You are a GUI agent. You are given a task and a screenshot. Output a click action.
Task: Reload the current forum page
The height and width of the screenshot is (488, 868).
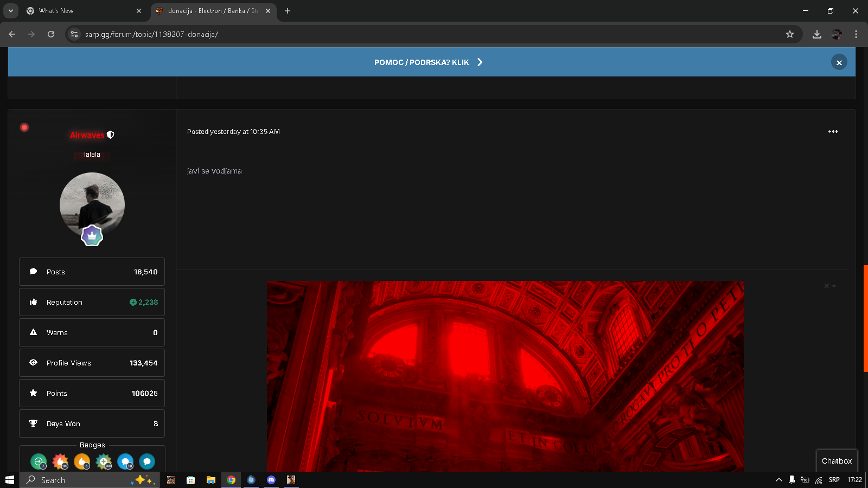click(x=51, y=34)
